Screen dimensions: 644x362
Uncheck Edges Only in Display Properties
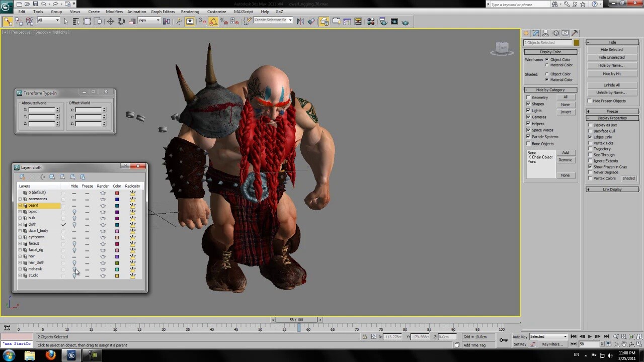pos(590,137)
